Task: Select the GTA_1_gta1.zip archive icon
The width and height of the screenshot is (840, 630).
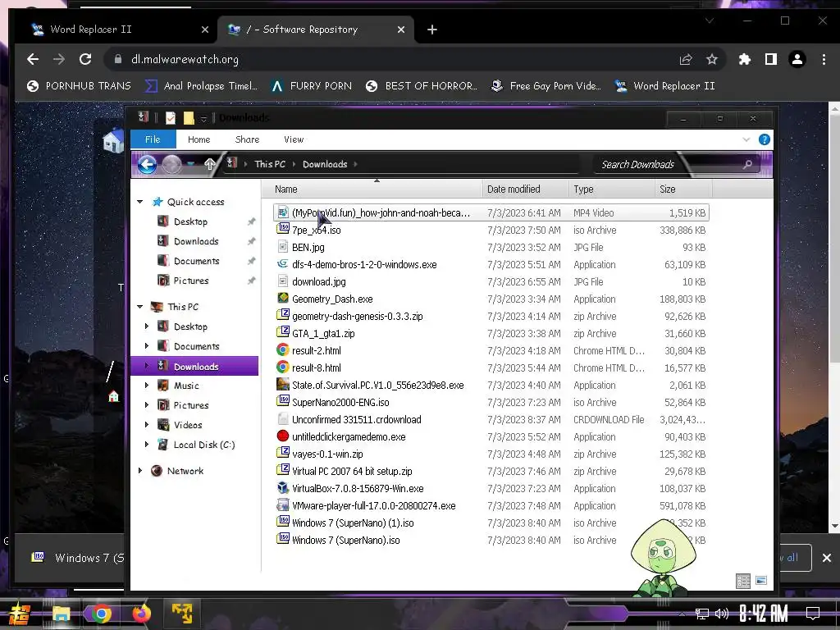Action: pos(283,333)
